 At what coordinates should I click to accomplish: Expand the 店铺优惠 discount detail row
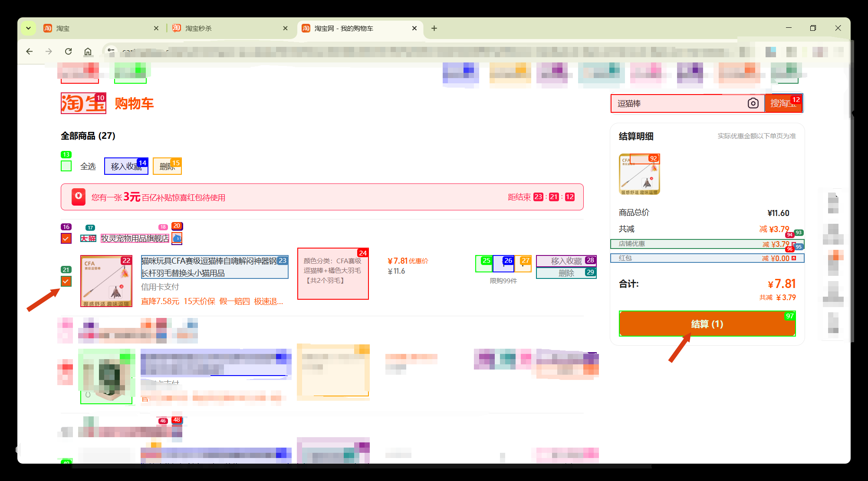707,244
